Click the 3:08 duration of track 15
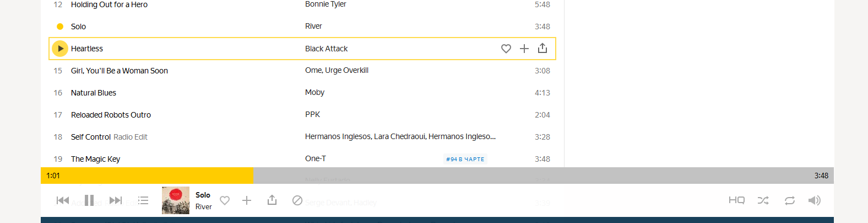 542,71
